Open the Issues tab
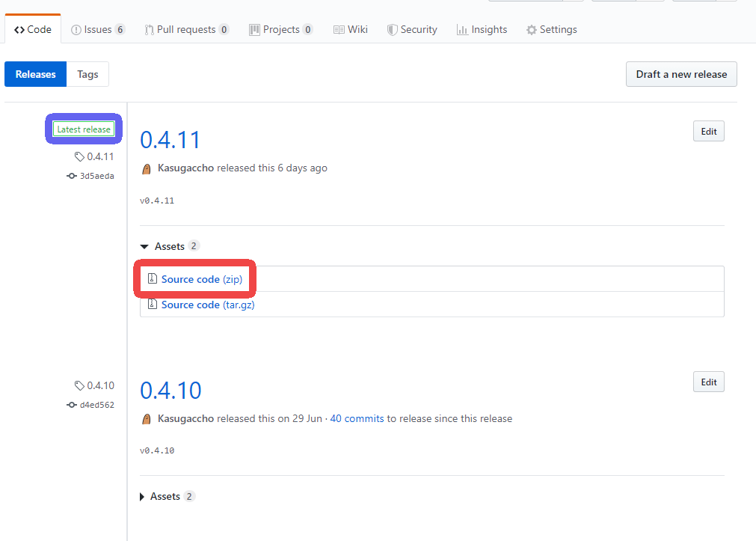This screenshot has height=541, width=756. [x=97, y=30]
